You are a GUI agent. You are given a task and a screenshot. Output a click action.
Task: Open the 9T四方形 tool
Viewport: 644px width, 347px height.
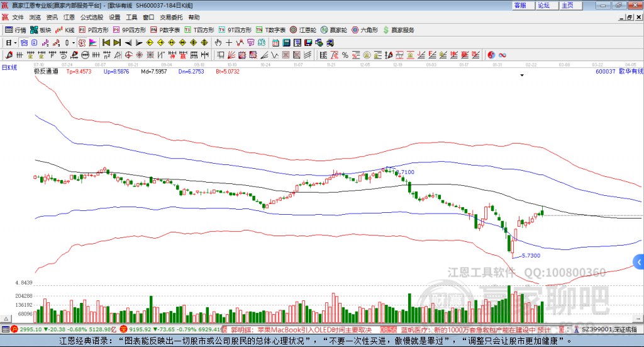[235, 30]
